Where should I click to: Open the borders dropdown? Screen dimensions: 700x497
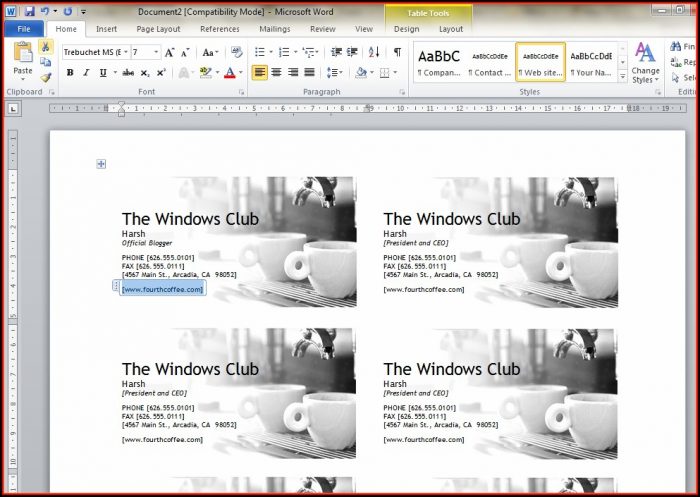pyautogui.click(x=395, y=72)
